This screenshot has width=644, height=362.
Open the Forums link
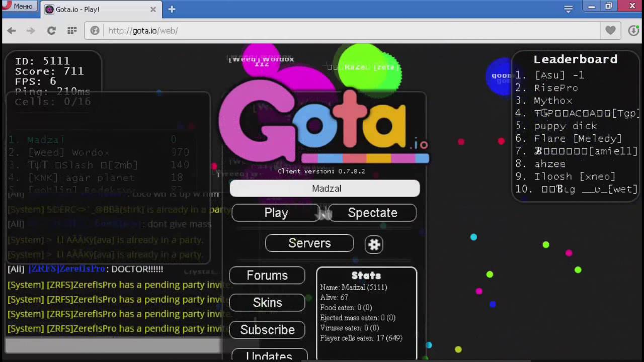coord(267,276)
